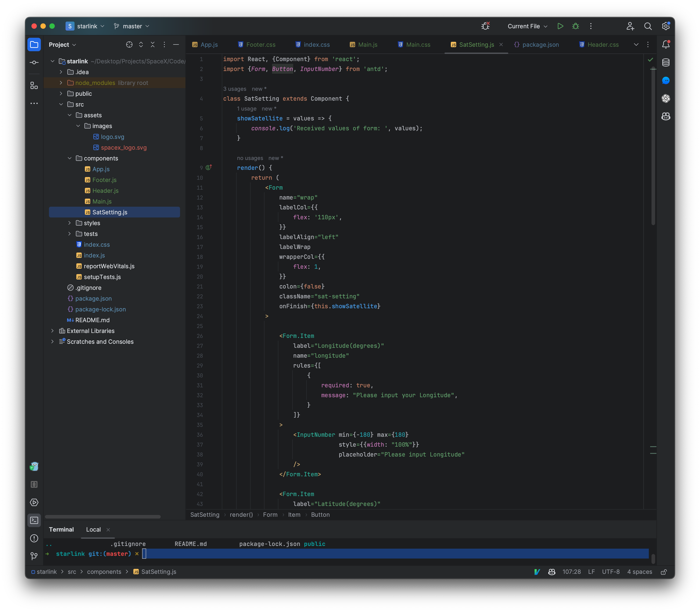700x612 pixels.
Task: Open the Notifications bell
Action: 665,44
